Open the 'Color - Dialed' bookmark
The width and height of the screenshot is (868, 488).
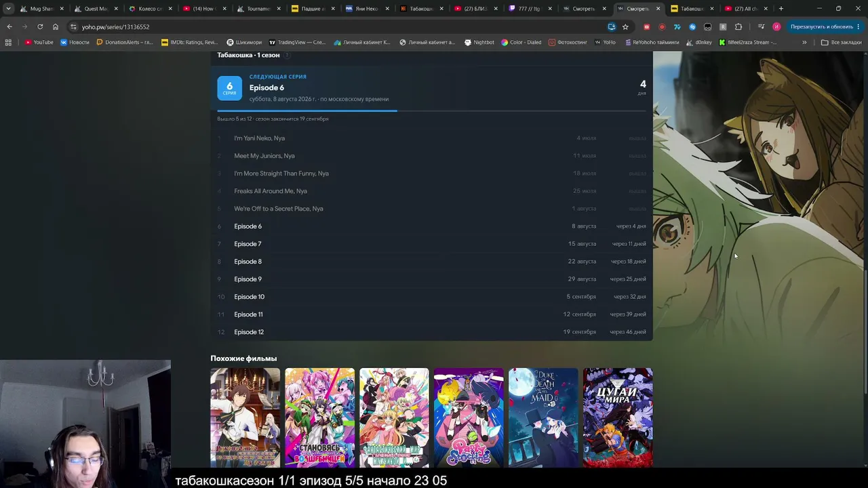coord(521,42)
